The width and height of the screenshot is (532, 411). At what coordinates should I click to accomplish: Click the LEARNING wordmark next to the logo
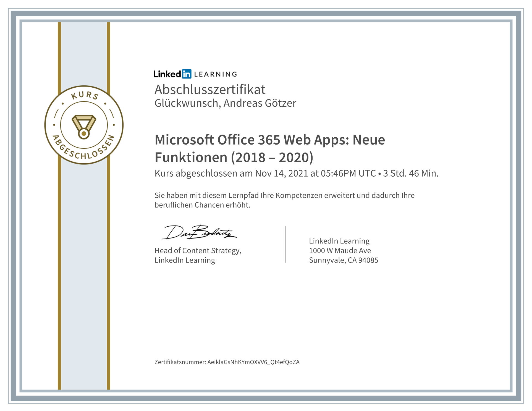[216, 74]
